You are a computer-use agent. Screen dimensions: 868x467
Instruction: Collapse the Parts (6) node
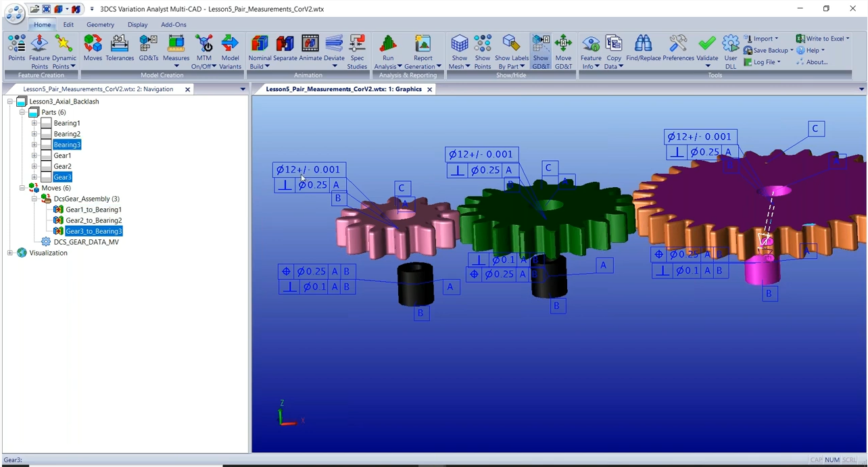point(22,112)
